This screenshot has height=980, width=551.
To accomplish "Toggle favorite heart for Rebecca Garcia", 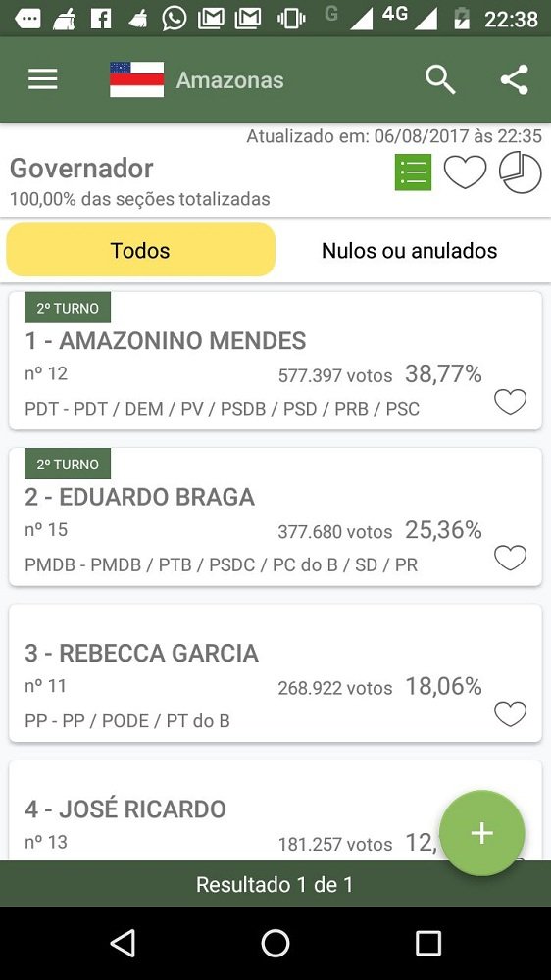I will tap(511, 713).
